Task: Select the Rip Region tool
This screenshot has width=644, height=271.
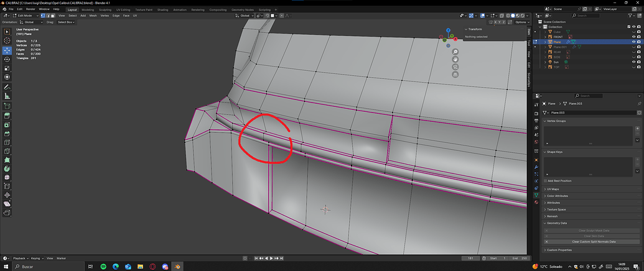Action: pos(7,213)
